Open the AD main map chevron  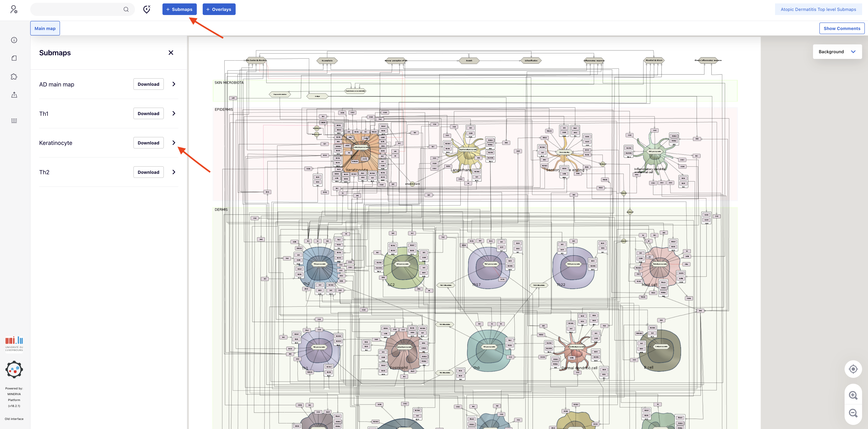(174, 84)
